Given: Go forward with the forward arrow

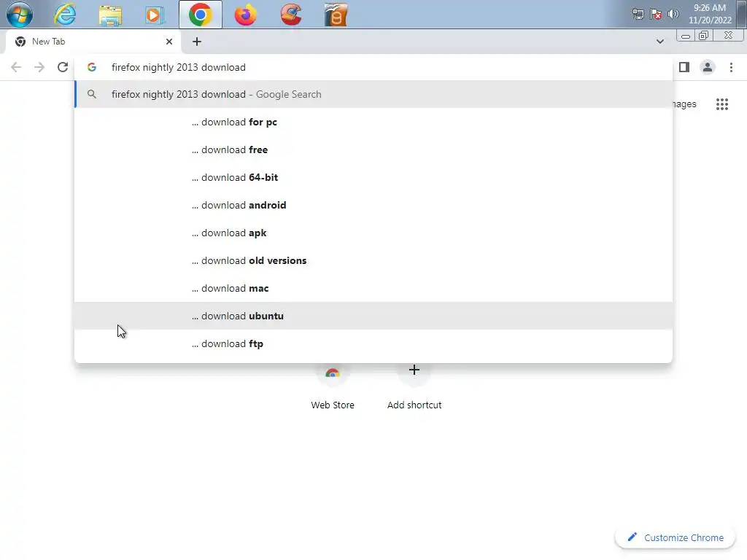Looking at the screenshot, I should tap(39, 67).
